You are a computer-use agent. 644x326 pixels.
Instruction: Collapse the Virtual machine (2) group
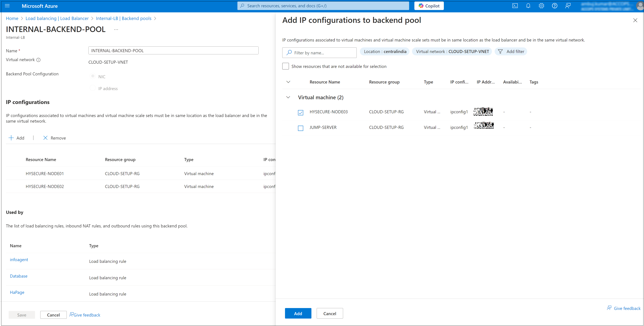288,97
